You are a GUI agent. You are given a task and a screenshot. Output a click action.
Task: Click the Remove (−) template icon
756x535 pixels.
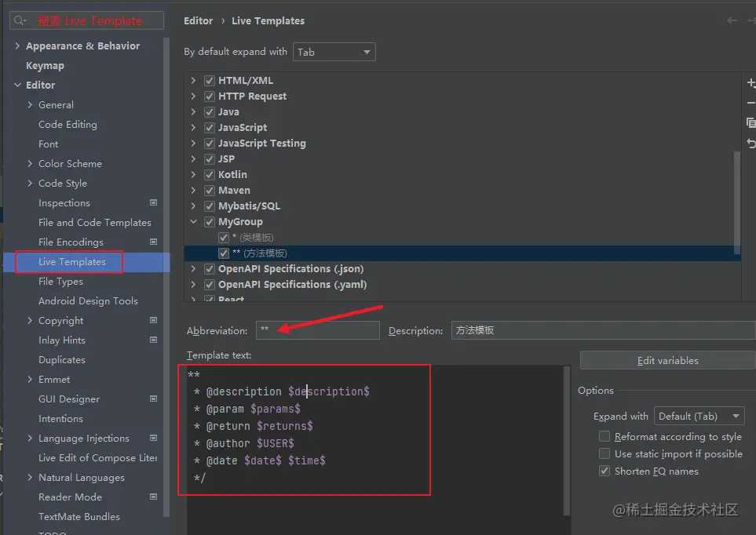751,103
